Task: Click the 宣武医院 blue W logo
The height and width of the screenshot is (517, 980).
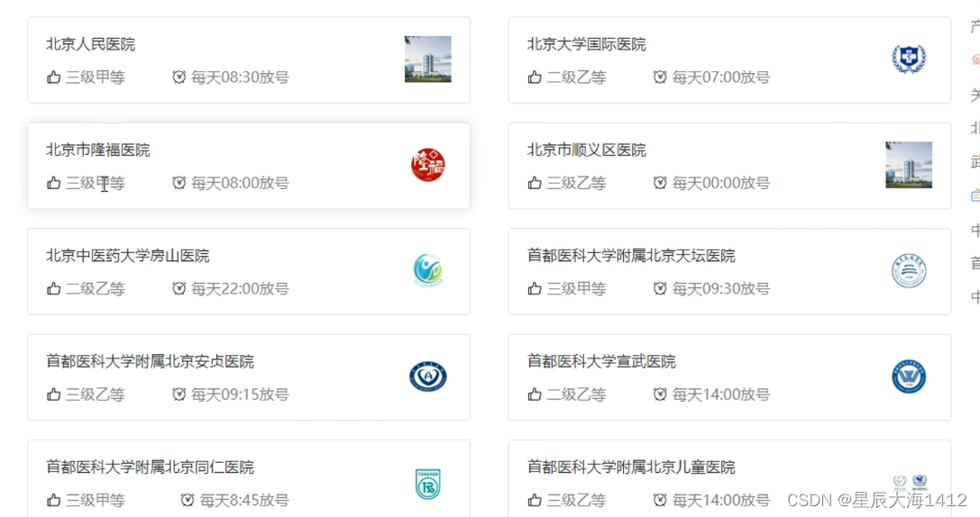Action: (909, 376)
